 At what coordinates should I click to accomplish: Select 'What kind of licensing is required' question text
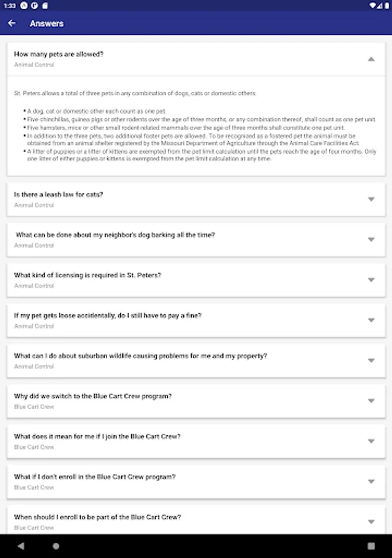pyautogui.click(x=87, y=275)
